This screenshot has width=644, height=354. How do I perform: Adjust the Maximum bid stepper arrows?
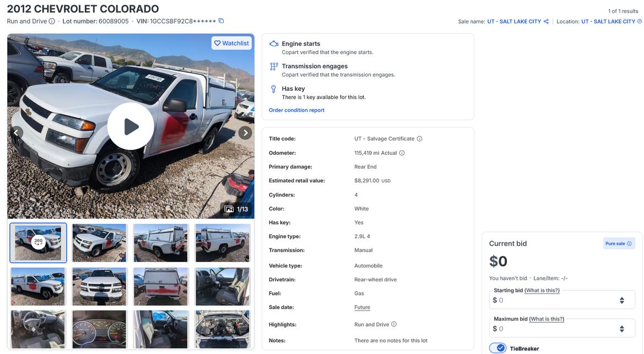tap(622, 329)
